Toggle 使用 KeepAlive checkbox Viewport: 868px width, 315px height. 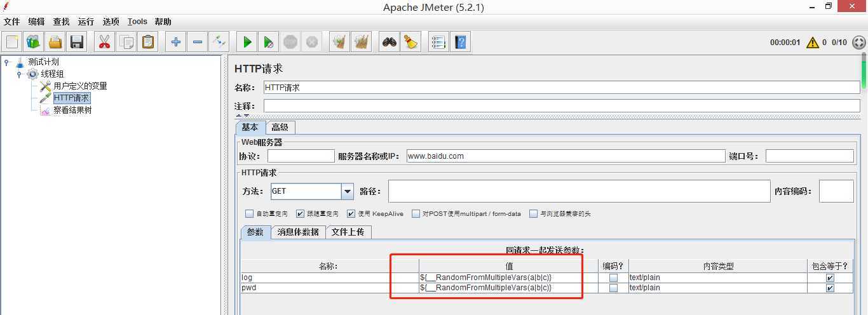[x=351, y=214]
